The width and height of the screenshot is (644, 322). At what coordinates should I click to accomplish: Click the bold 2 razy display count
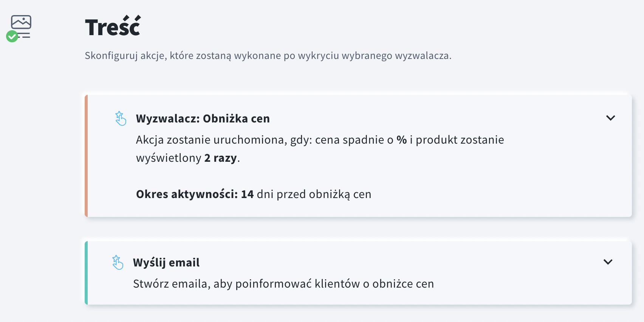[x=221, y=159]
